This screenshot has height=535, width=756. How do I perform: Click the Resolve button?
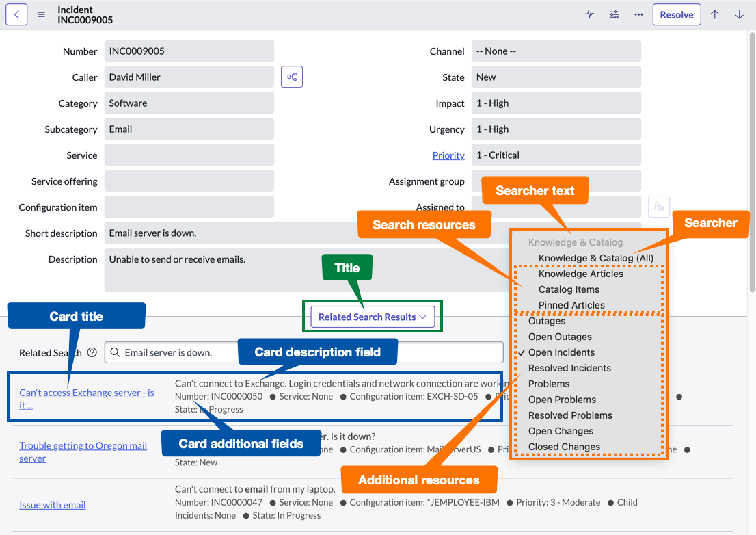[x=677, y=14]
